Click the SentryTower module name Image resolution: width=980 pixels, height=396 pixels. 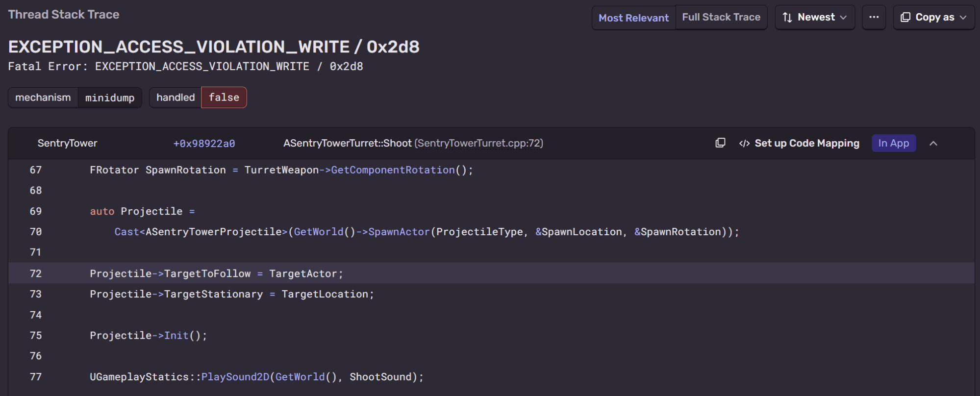[67, 143]
